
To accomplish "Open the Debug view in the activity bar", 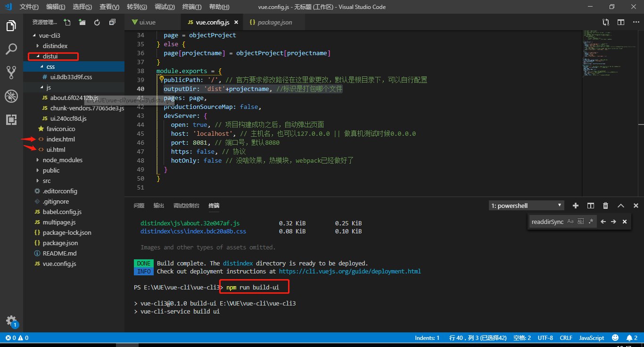I will click(x=11, y=96).
